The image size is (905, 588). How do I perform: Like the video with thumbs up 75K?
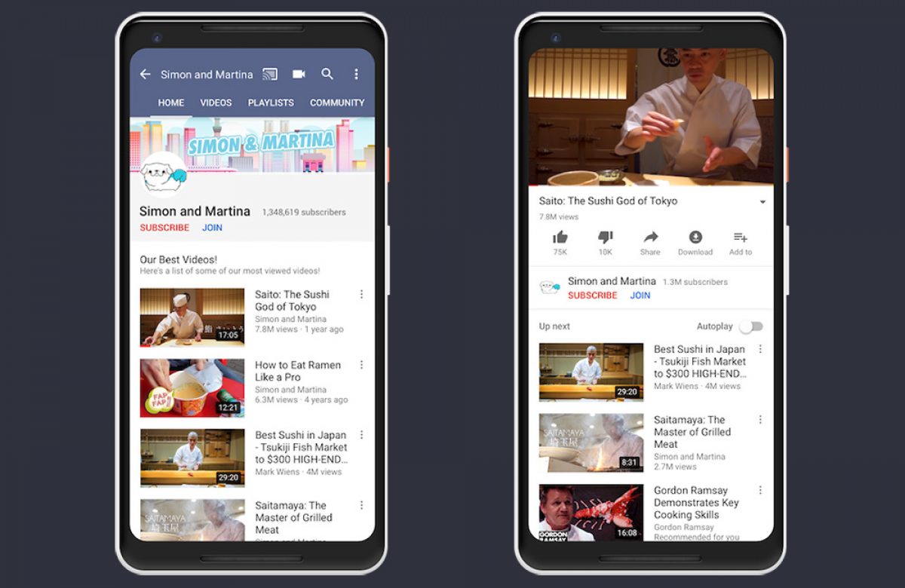coord(560,237)
